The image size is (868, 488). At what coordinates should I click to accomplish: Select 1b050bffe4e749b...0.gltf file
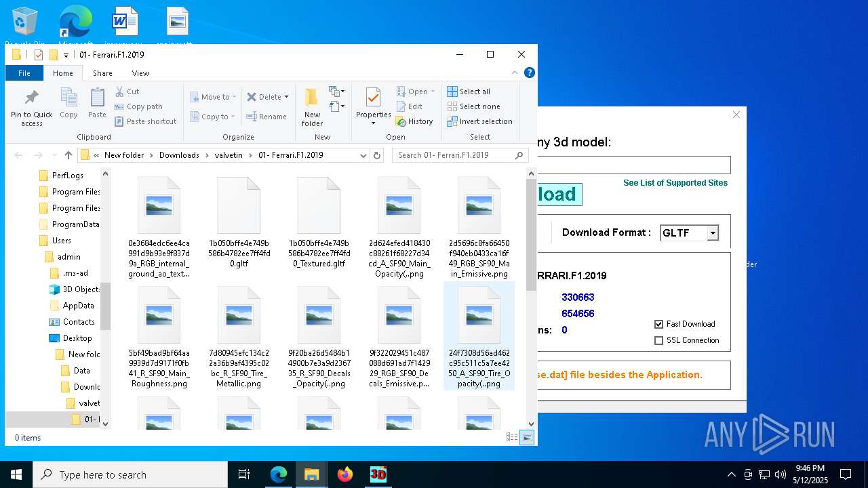point(239,222)
